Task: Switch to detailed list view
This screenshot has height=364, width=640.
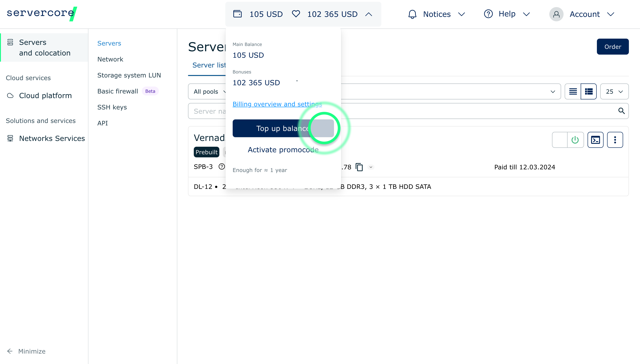Action: pos(588,91)
